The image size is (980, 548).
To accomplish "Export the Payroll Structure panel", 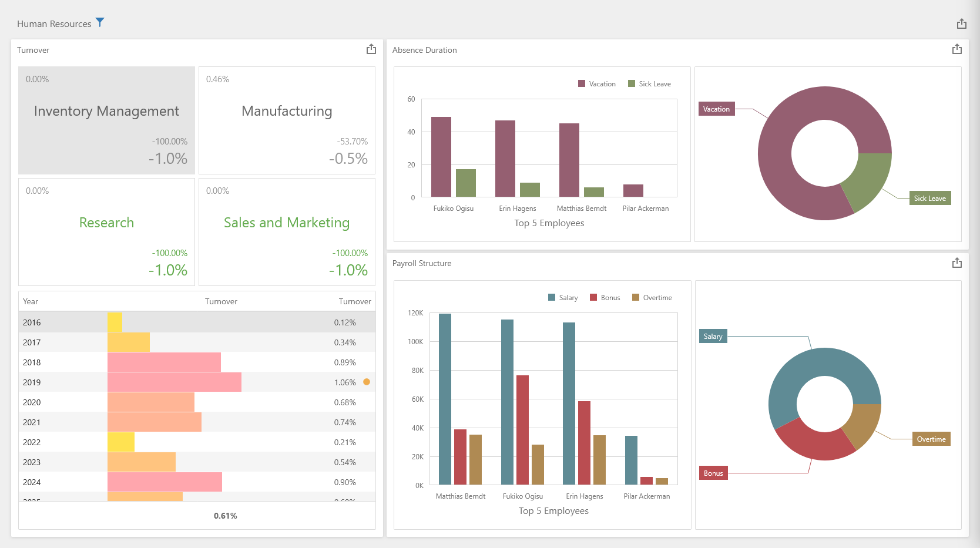I will pos(956,263).
